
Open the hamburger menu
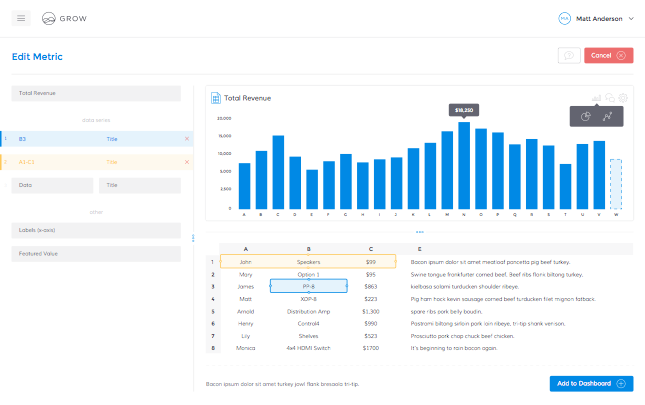pyautogui.click(x=22, y=18)
